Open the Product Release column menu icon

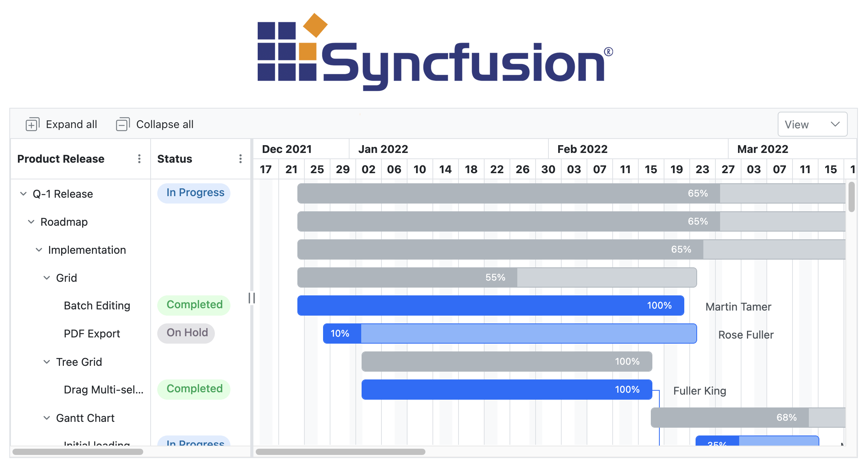(139, 159)
